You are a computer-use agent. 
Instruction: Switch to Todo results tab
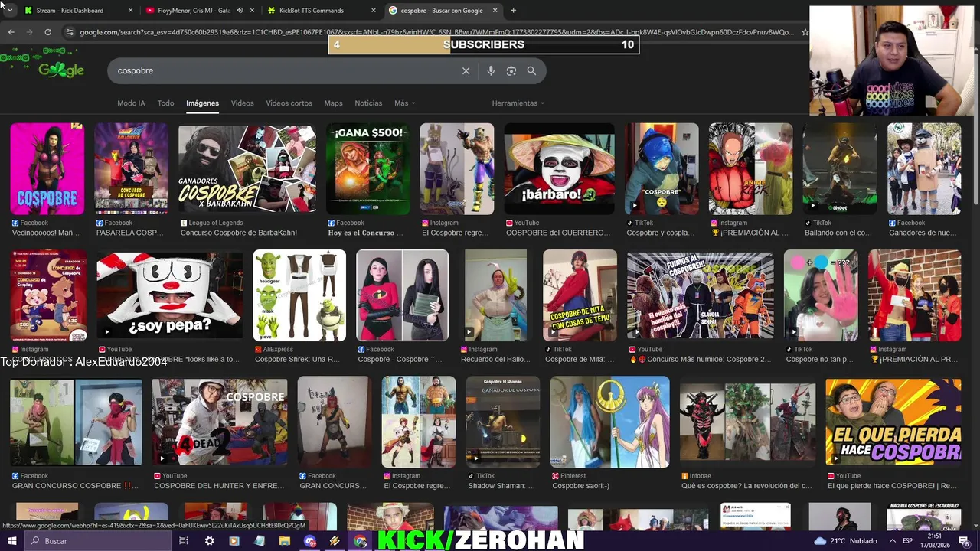[165, 103]
